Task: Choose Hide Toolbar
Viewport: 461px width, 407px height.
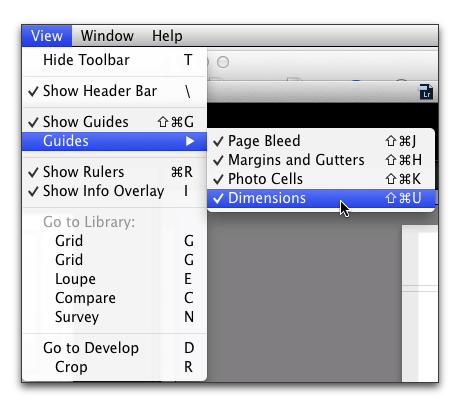Action: (114, 60)
